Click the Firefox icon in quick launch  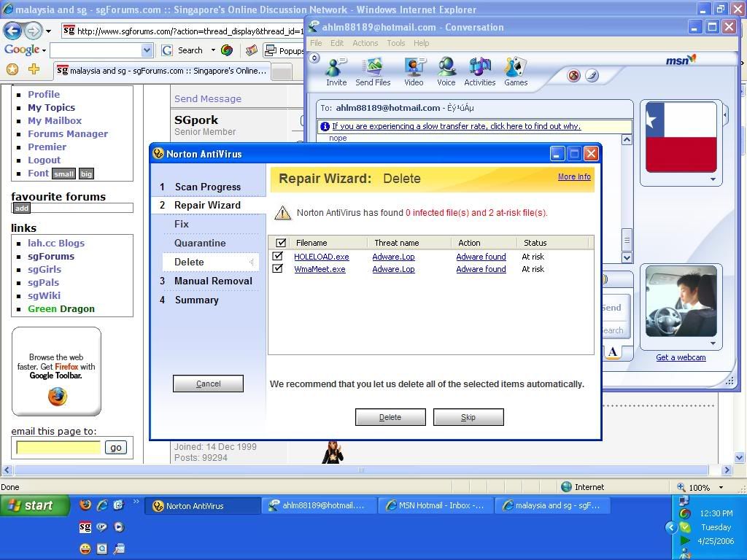click(85, 505)
